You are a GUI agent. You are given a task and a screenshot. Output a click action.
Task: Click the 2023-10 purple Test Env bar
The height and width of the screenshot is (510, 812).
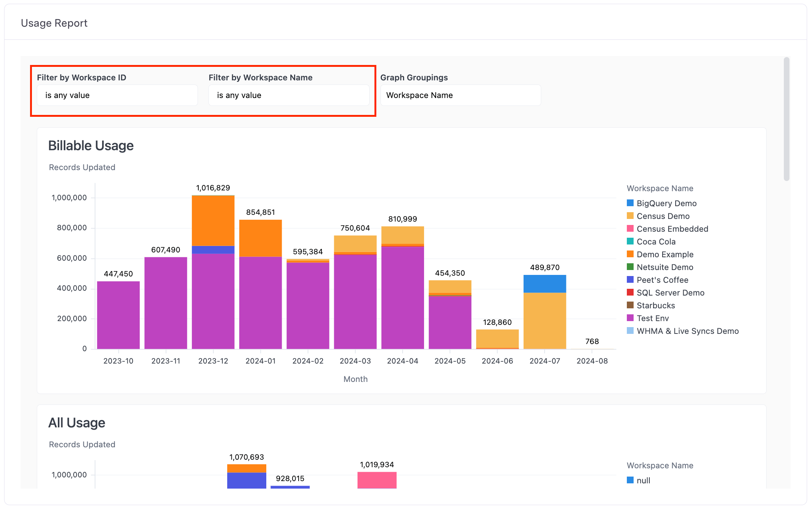[x=118, y=315]
